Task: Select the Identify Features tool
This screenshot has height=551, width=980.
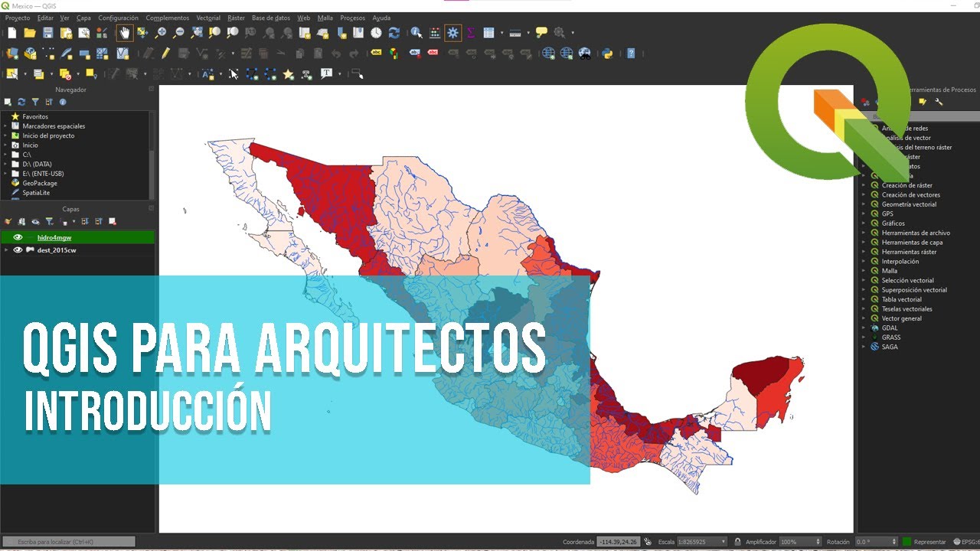Action: click(416, 33)
